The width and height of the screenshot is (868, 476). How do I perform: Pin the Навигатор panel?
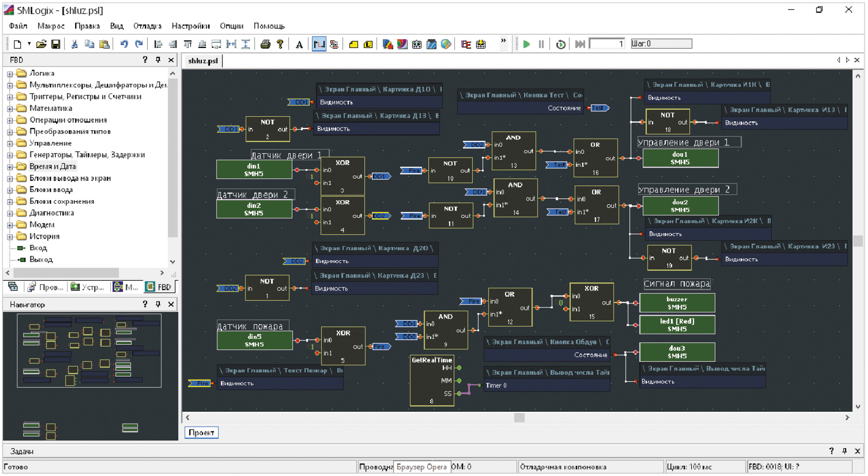tap(158, 304)
